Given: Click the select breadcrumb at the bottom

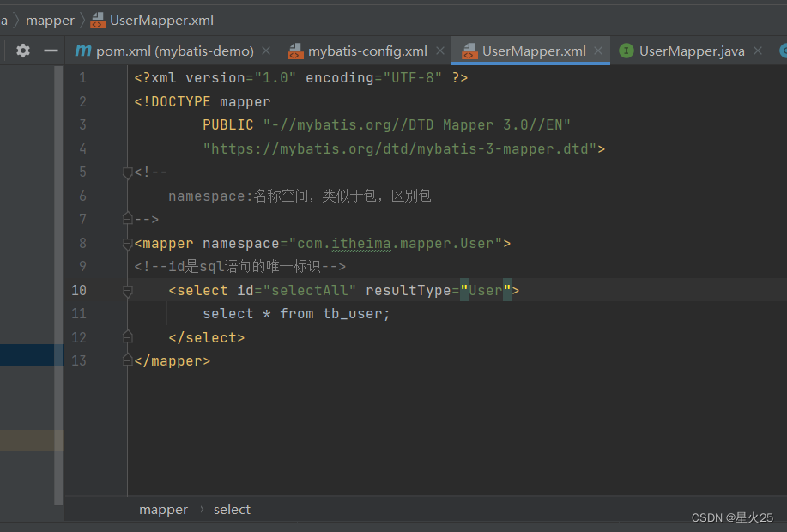Looking at the screenshot, I should (x=232, y=509).
